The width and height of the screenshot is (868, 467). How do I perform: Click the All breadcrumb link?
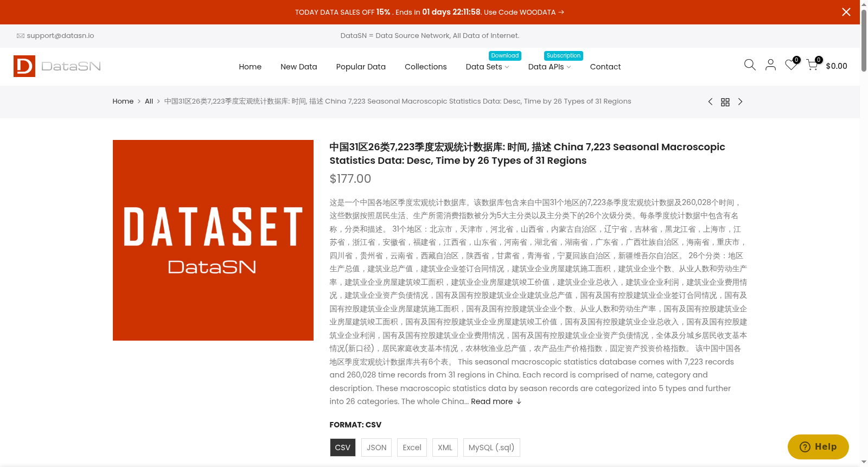pos(149,101)
